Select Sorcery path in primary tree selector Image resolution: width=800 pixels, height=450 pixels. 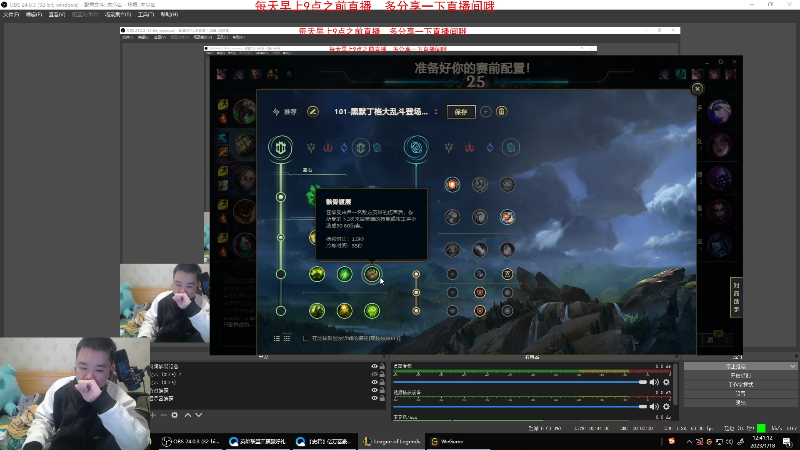(344, 148)
